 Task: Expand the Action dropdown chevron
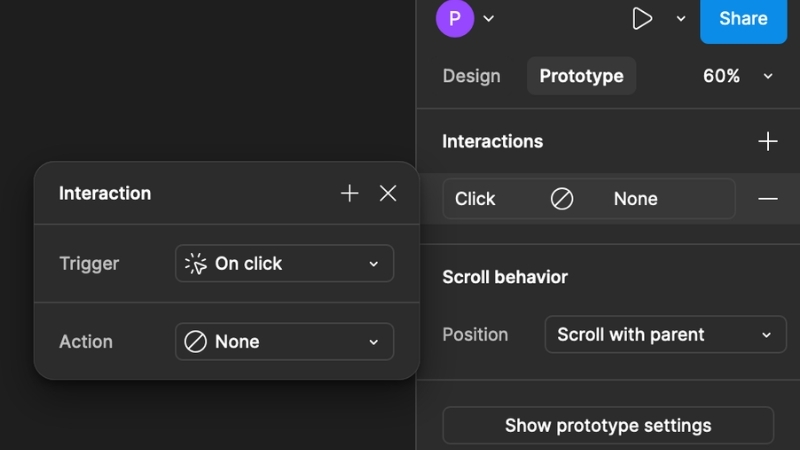point(373,342)
